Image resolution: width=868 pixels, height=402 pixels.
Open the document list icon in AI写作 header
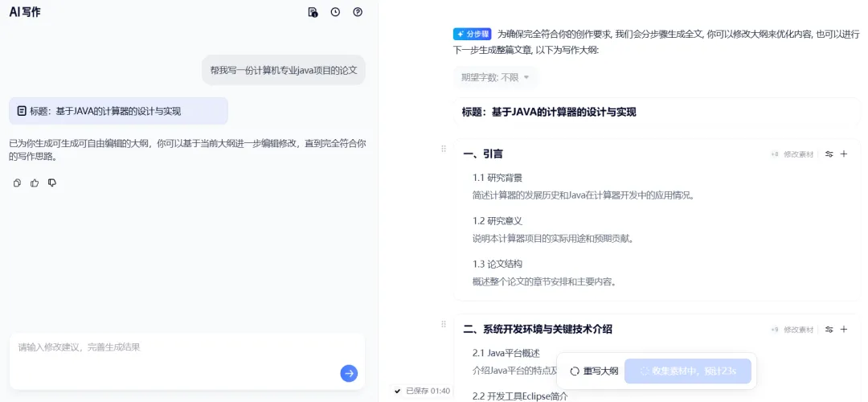pyautogui.click(x=313, y=12)
